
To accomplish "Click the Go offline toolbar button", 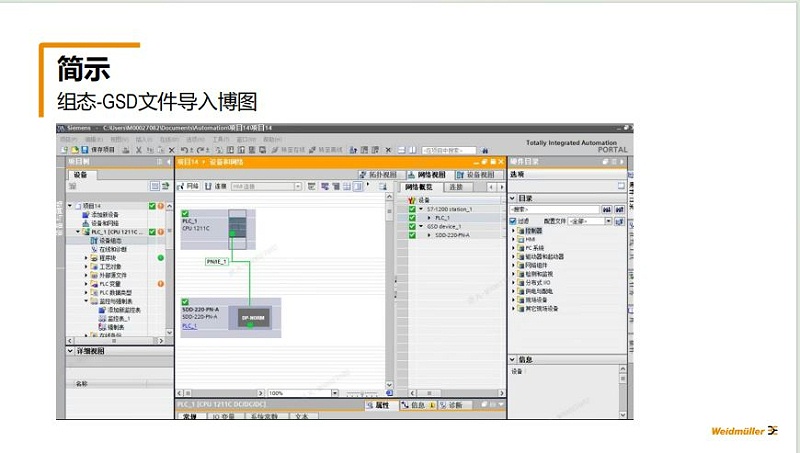I will pyautogui.click(x=326, y=150).
